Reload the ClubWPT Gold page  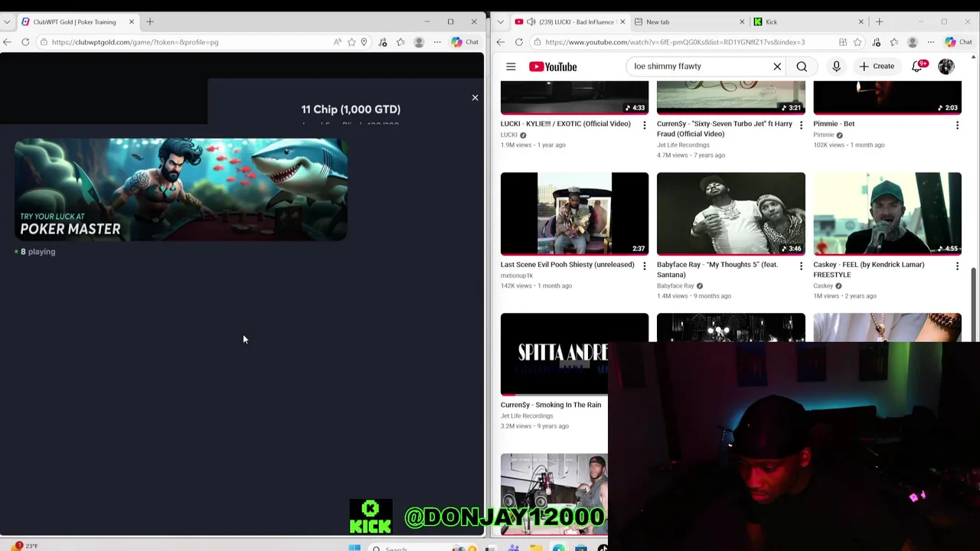(x=25, y=42)
